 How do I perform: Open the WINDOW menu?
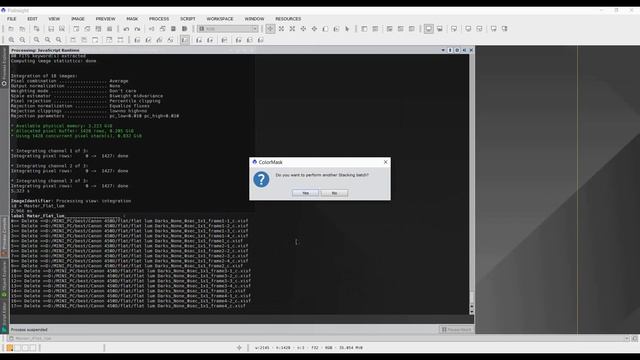coord(254,19)
